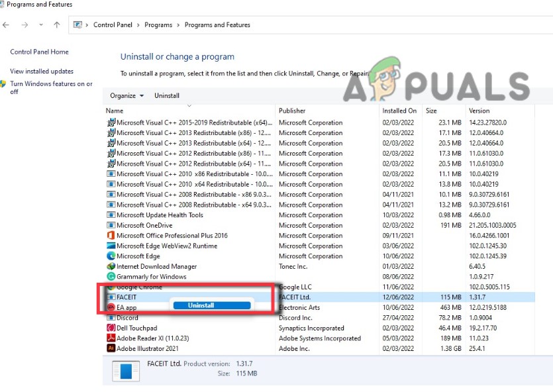
Task: Click the Control Panel icon in the address bar
Action: 77,24
